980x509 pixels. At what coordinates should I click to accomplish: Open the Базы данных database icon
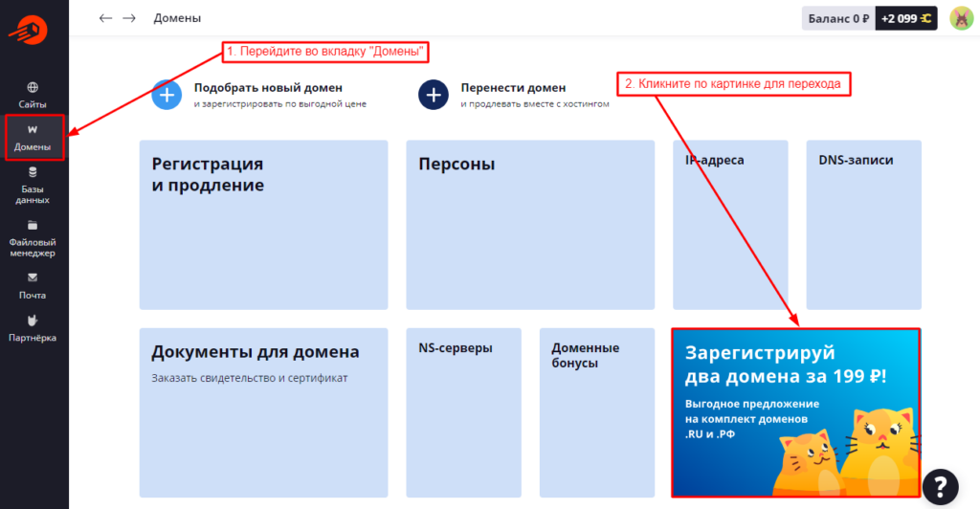point(33,172)
